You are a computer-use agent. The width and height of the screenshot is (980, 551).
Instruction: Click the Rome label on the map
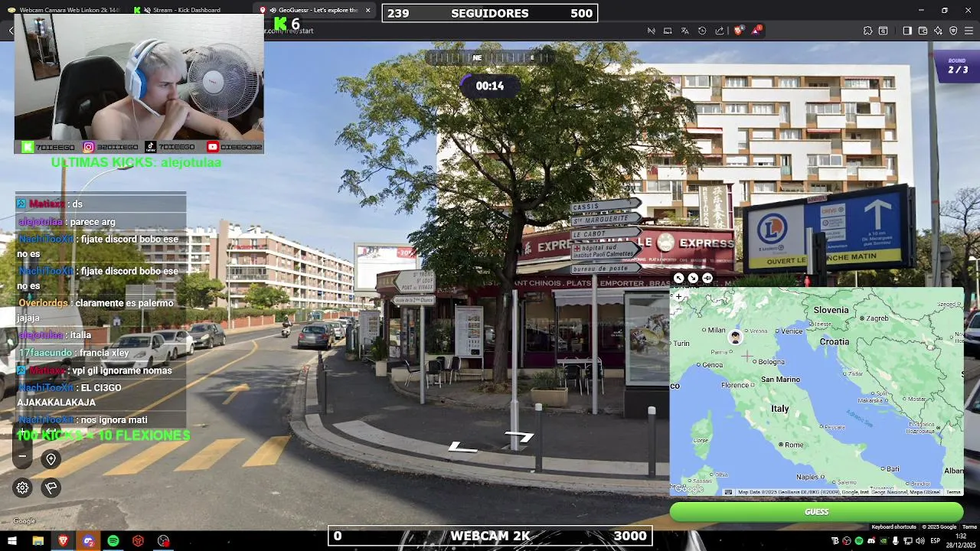pos(794,445)
